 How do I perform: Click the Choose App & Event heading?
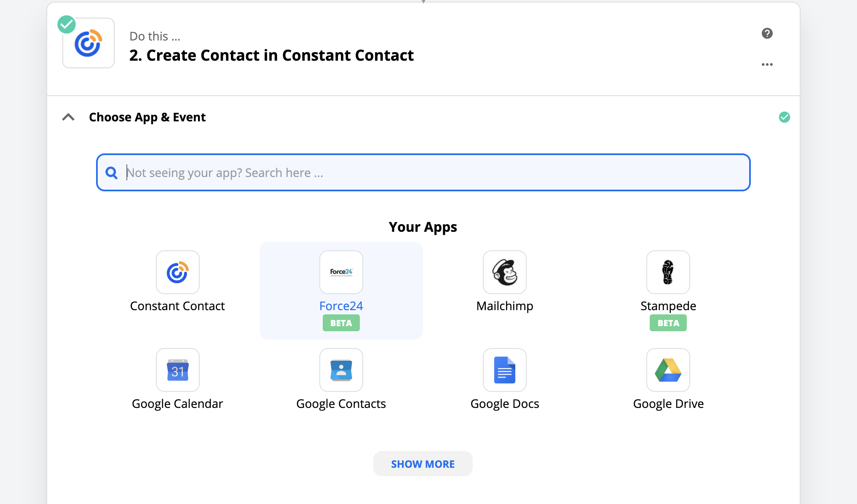tap(147, 117)
